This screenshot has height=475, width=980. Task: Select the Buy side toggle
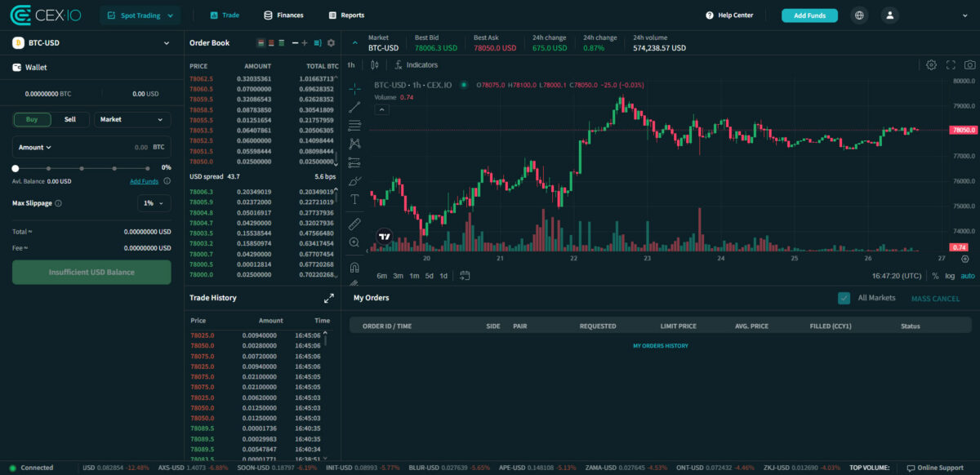tap(32, 119)
